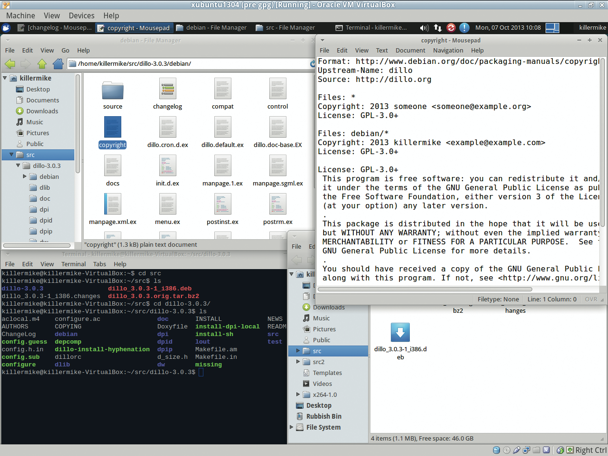This screenshot has width=608, height=456.
Task: Click the clock showing Mon, 07 Oct 2013
Action: tap(508, 28)
